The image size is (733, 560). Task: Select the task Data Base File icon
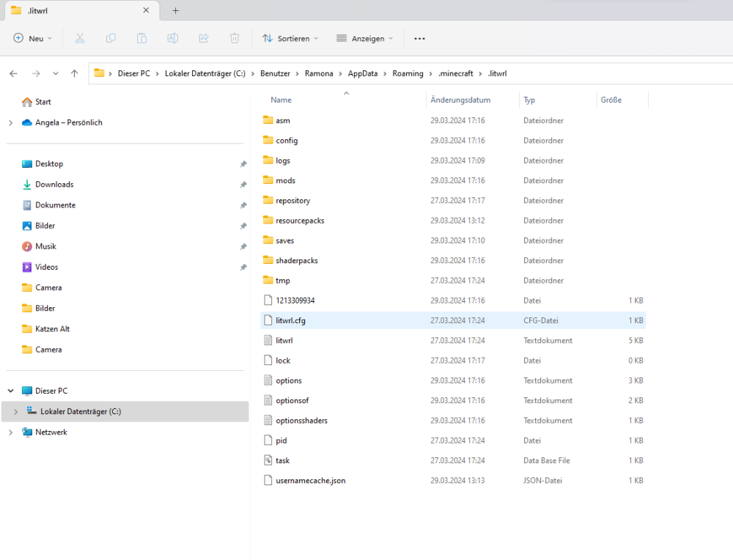click(x=268, y=460)
